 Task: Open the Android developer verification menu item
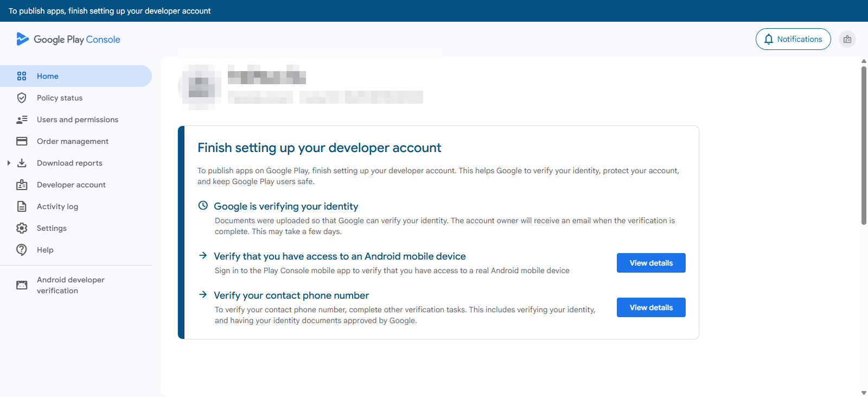click(x=71, y=285)
